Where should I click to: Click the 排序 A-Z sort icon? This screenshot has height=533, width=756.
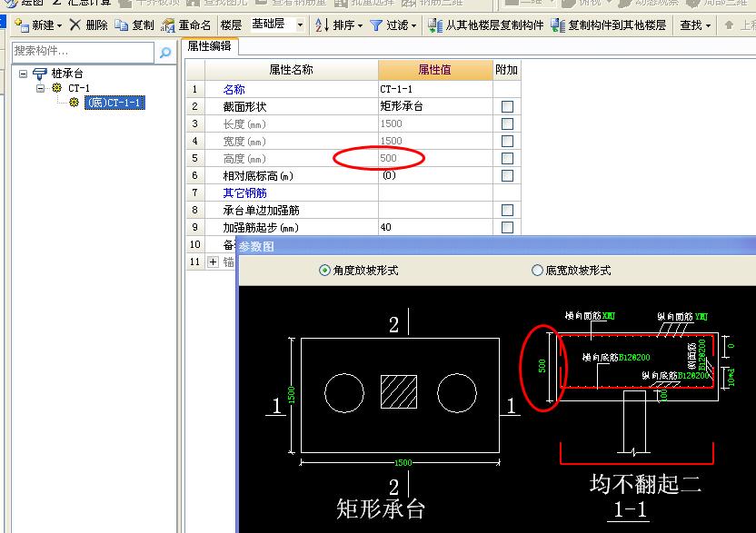tap(322, 25)
